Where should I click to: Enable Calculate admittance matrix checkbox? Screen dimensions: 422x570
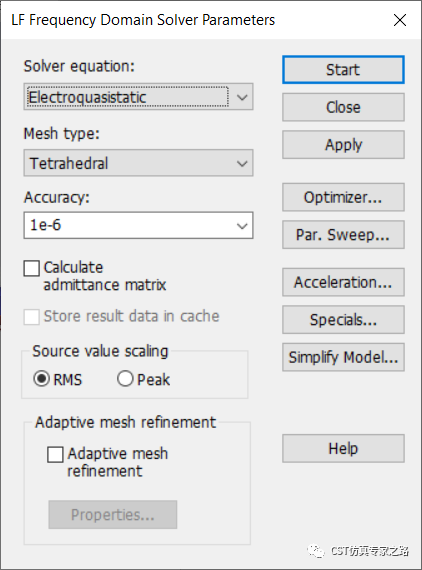(32, 269)
